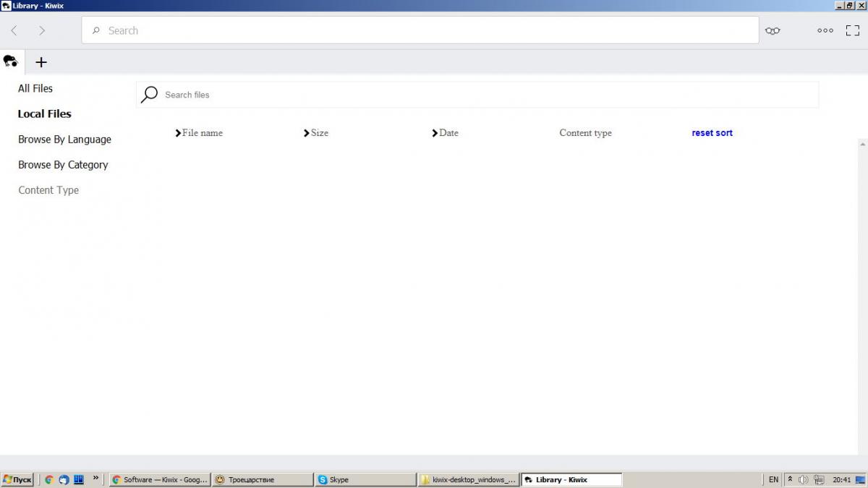Show All Files in sidebar
Screen dimensions: 868x488
click(x=35, y=88)
